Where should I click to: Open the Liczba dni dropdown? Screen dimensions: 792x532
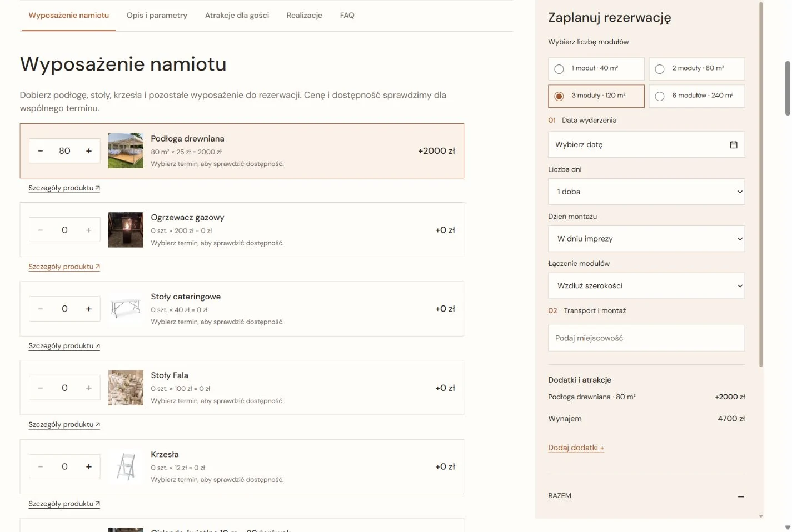coord(646,192)
